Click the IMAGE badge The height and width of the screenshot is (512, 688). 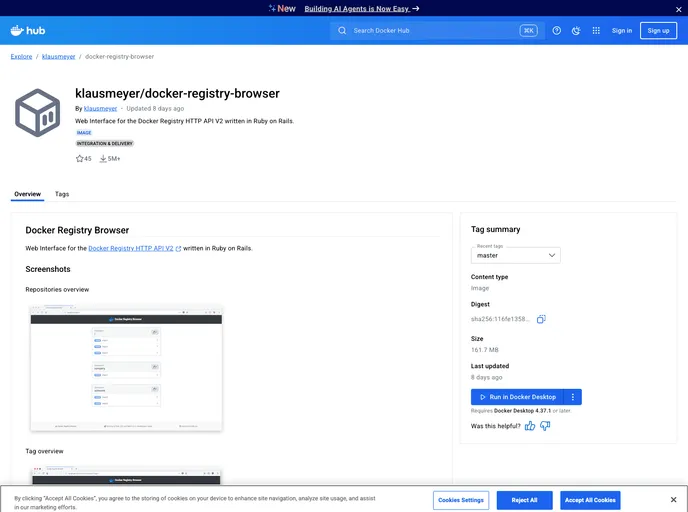click(84, 132)
